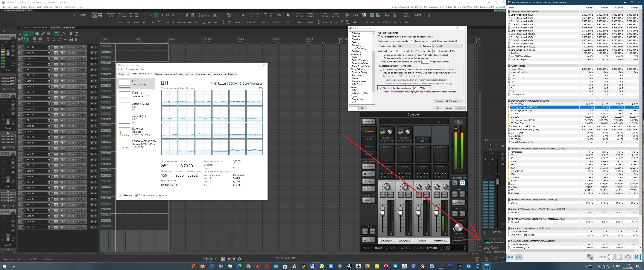Open the Behavior dropdown showing 4 - Default
The image size is (644, 270).
click(x=447, y=46)
